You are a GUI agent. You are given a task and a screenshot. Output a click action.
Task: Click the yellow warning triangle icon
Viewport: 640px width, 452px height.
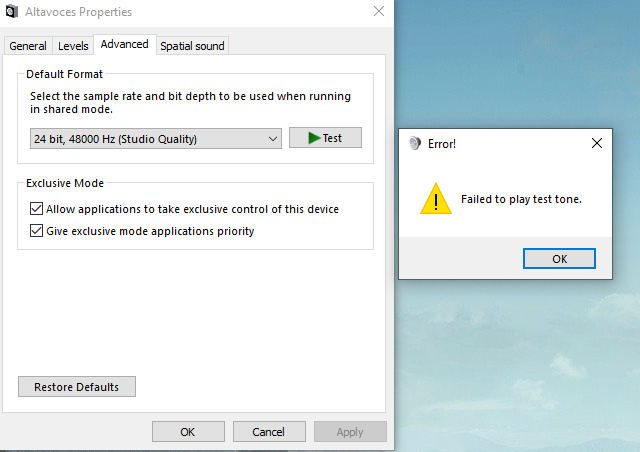point(436,199)
